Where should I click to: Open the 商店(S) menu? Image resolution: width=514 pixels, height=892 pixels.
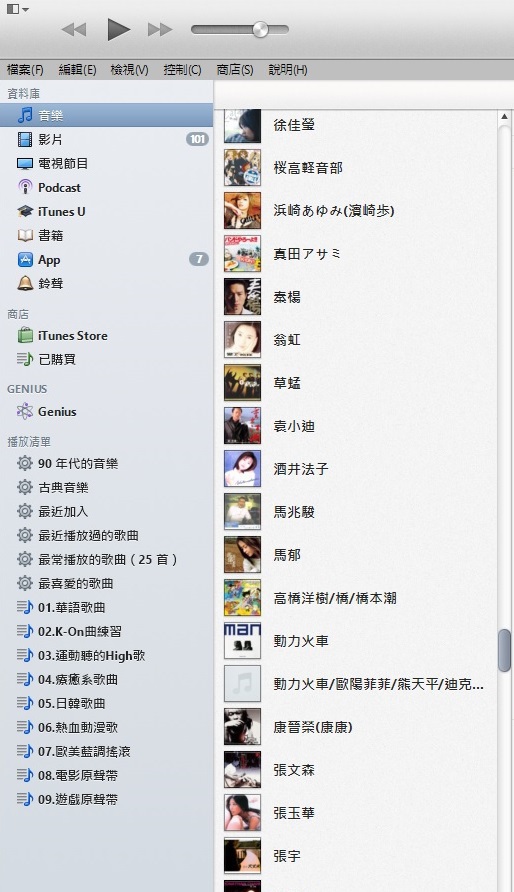pos(235,70)
